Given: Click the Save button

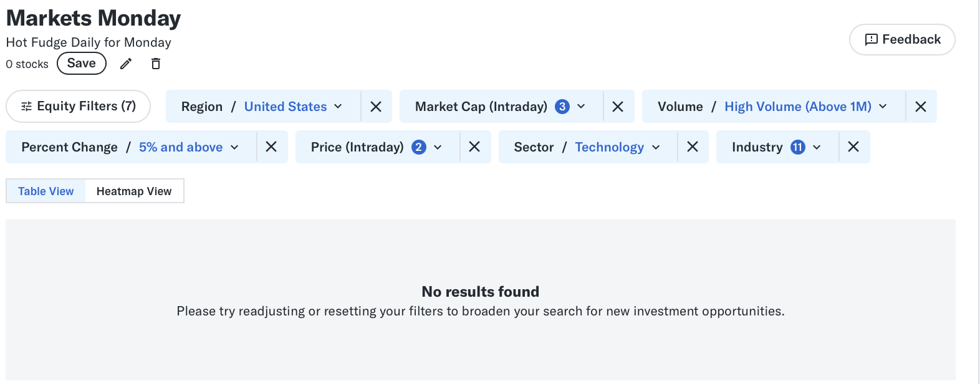Looking at the screenshot, I should 81,63.
